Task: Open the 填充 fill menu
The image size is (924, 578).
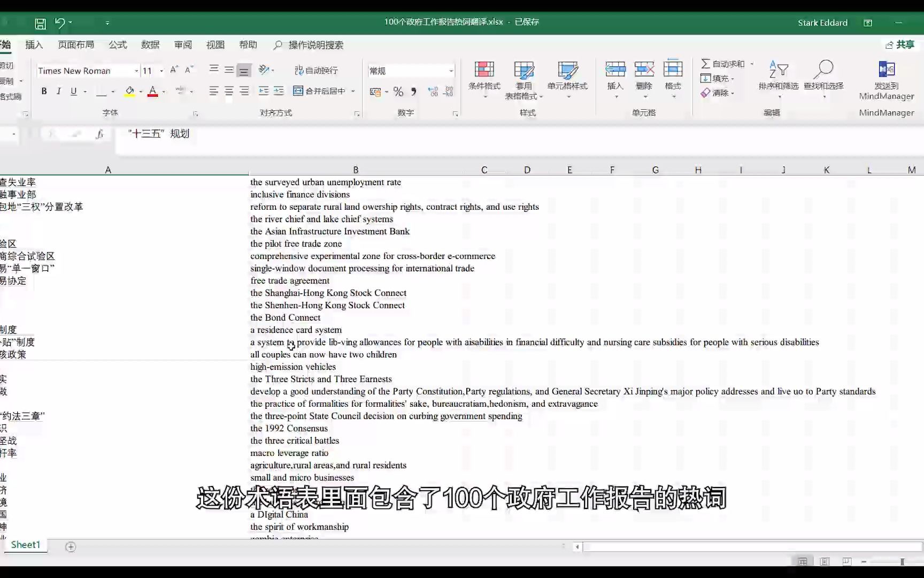Action: [x=717, y=78]
